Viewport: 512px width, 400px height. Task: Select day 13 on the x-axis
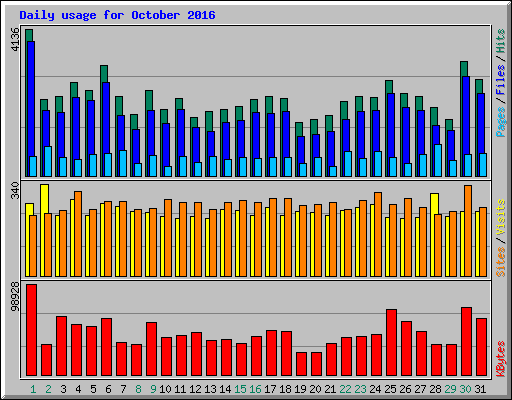(x=210, y=389)
